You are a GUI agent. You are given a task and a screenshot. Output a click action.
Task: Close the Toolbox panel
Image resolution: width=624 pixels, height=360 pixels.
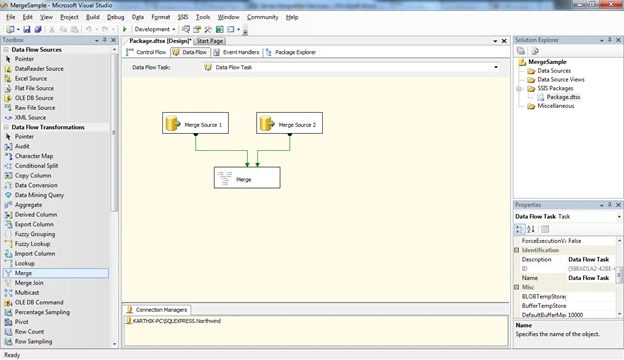113,40
